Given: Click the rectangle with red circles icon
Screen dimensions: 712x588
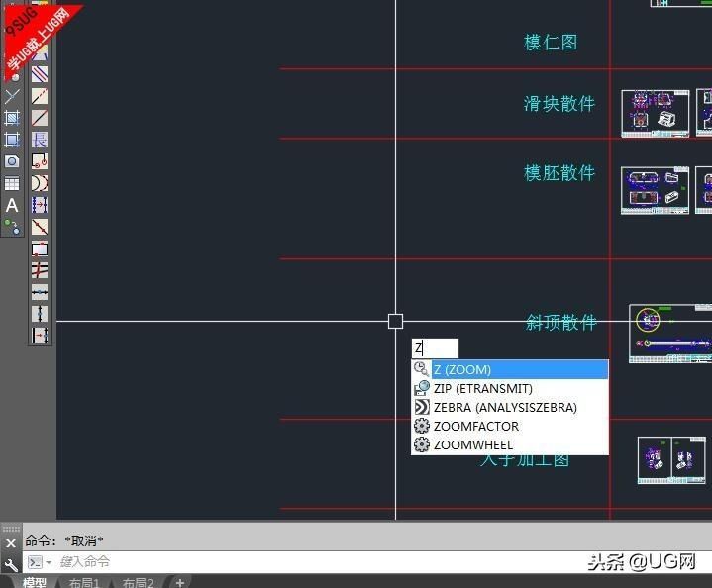Looking at the screenshot, I should point(40,161).
